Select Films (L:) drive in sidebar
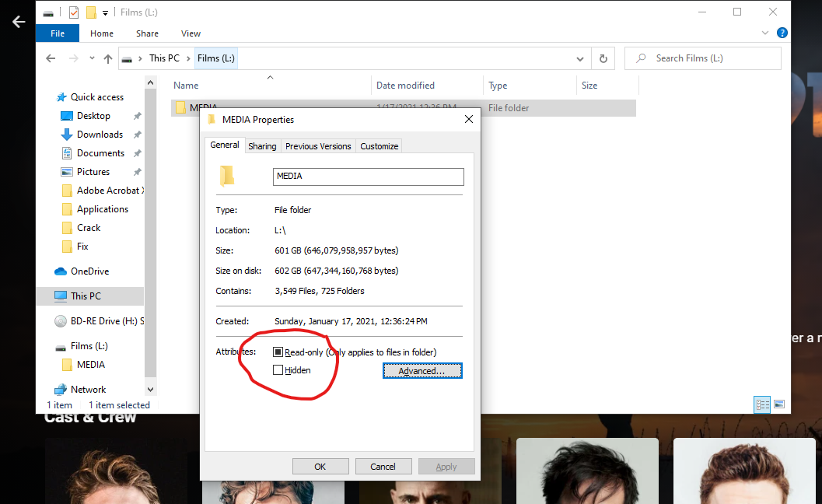This screenshot has height=504, width=822. point(89,346)
